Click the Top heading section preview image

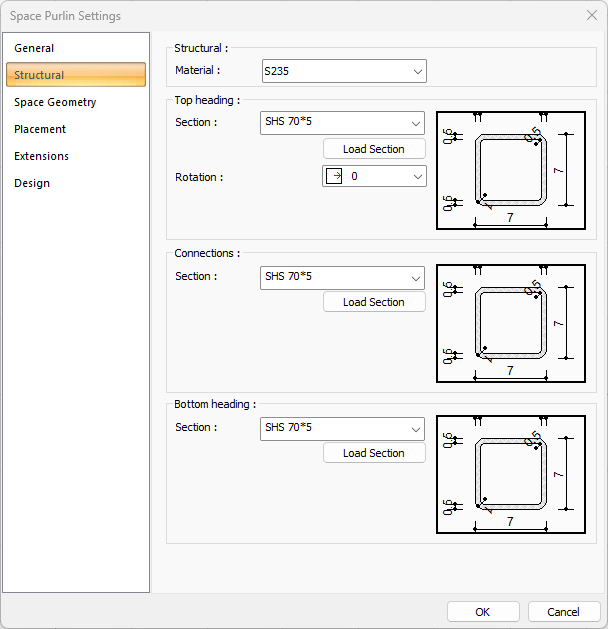coord(510,170)
